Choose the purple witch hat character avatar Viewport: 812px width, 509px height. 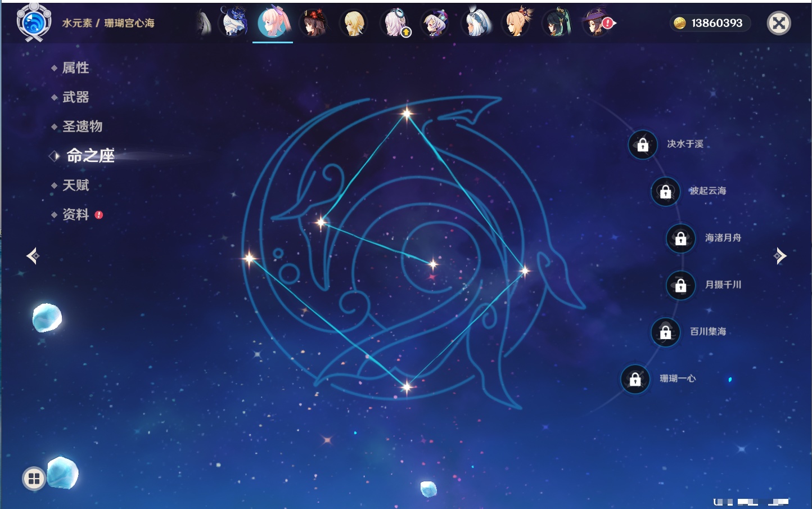click(596, 23)
